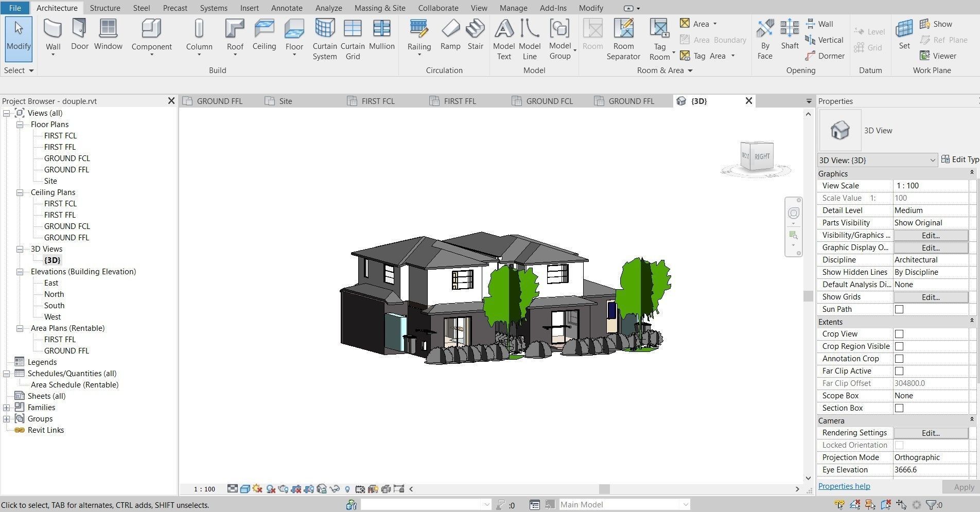Toggle Select Pinned Elements in status bar
This screenshot has height=512, width=980.
[870, 505]
